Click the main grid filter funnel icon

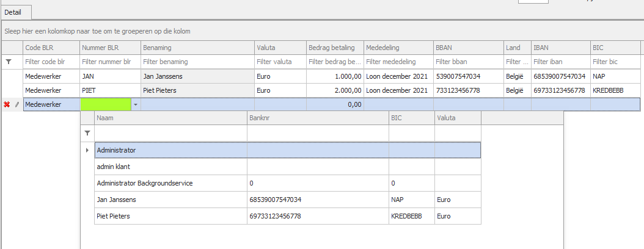[9, 62]
